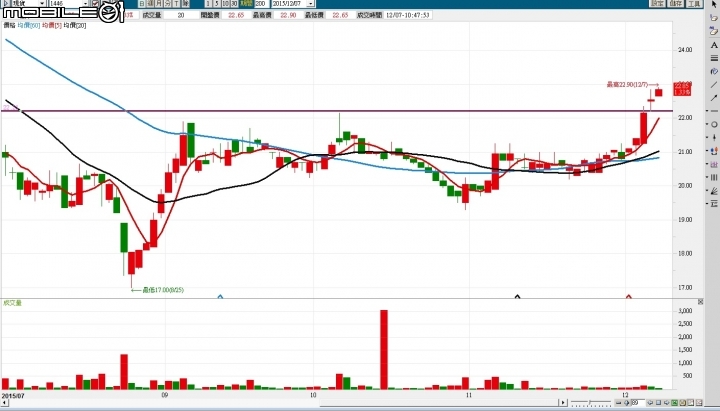Click the purple horizontal resistance line
Viewport: 720px width, 411px height.
click(337, 111)
